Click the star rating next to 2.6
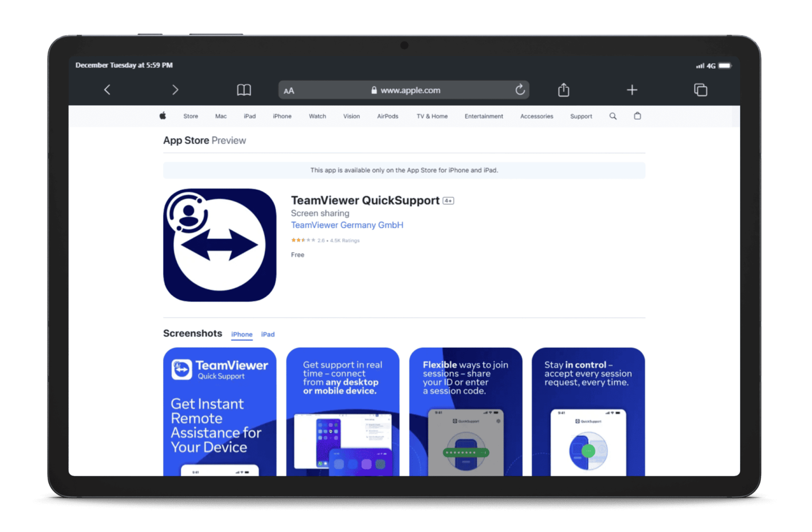This screenshot has height=532, width=812. [x=304, y=240]
